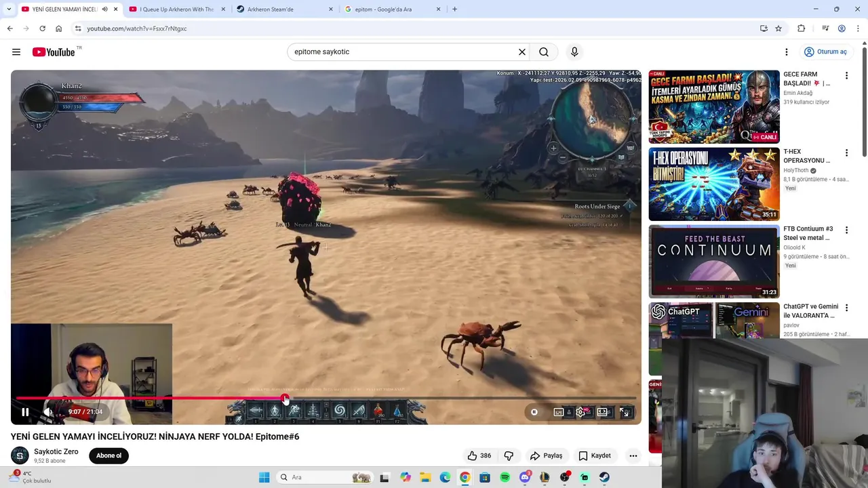Open options for ChatGPT ve Gemini video
Viewport: 868px width, 488px height.
coord(846,308)
